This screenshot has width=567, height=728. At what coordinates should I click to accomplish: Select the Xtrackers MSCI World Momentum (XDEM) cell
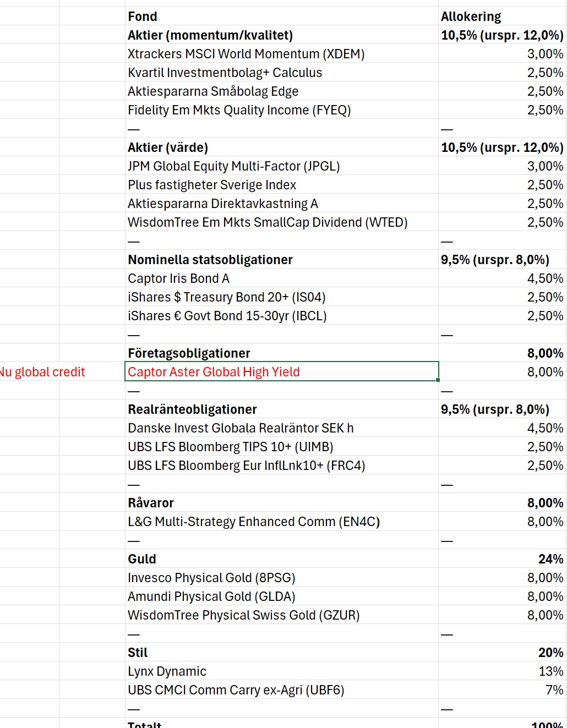[x=246, y=54]
